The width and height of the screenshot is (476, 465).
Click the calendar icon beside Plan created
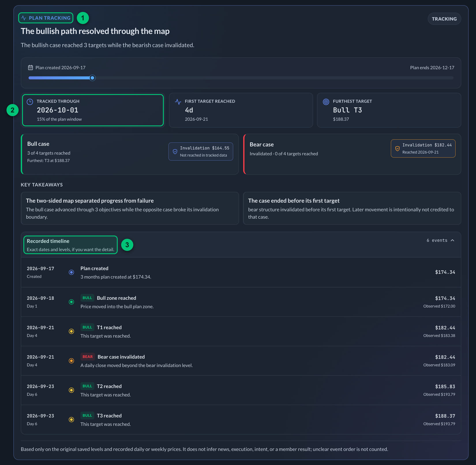click(30, 67)
